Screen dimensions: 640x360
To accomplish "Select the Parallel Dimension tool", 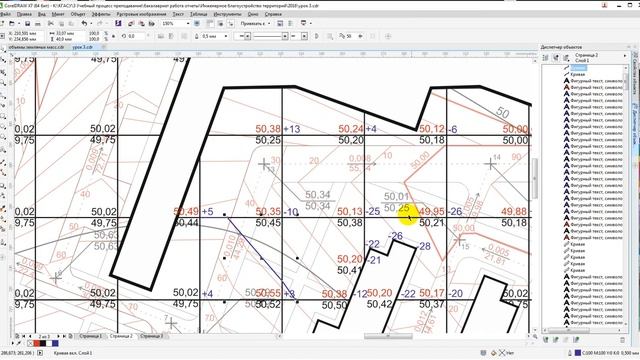I will click(x=3, y=163).
